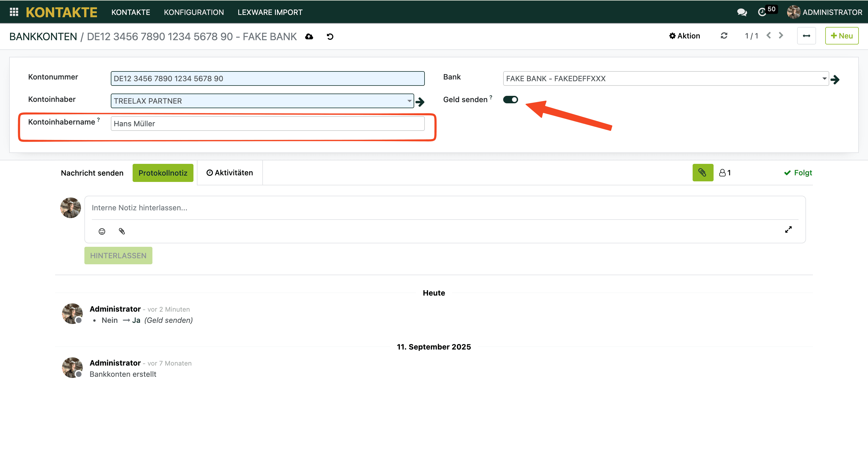Open the activities clock icon with badge 50
Image resolution: width=868 pixels, height=462 pixels.
(763, 12)
